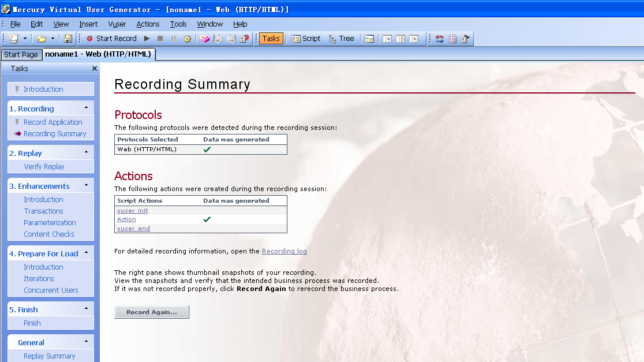Open the snapshot viewer icon
This screenshot has height=362, width=644.
click(370, 39)
